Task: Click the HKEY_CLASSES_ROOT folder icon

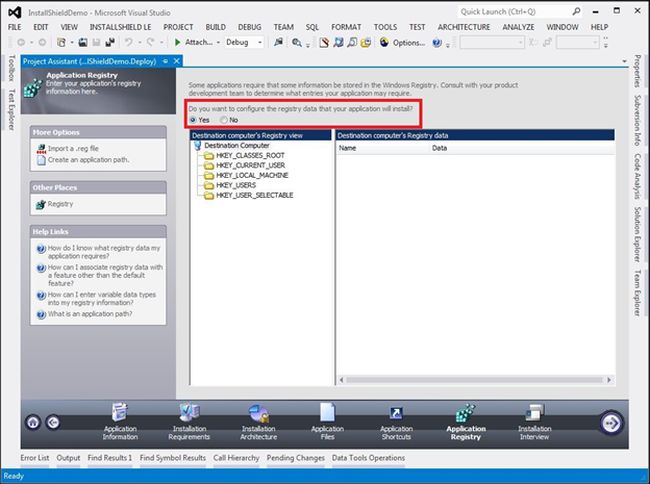Action: pyautogui.click(x=209, y=156)
